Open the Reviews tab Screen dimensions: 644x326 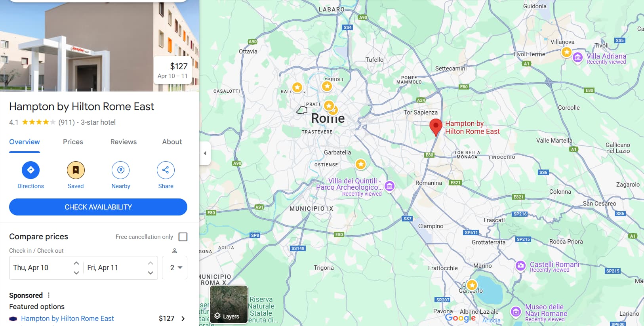123,142
